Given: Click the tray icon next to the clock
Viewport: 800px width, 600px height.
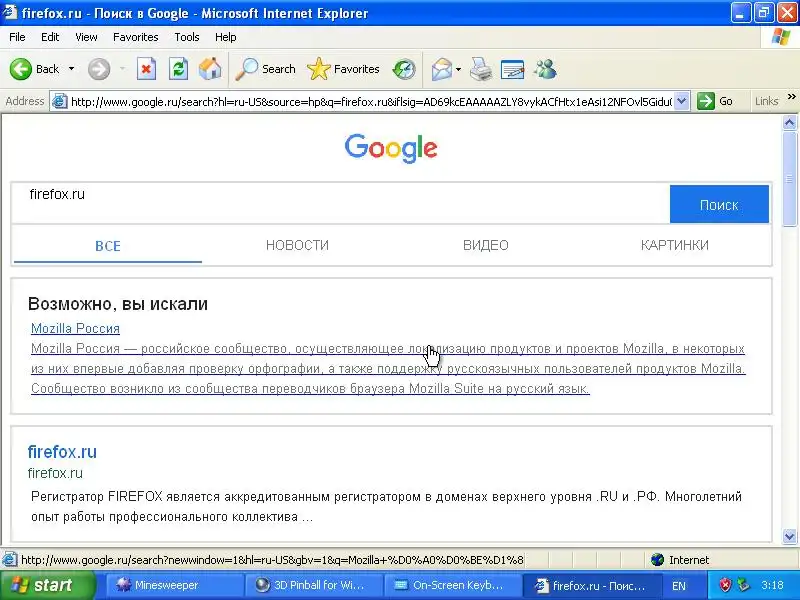Looking at the screenshot, I should (744, 585).
